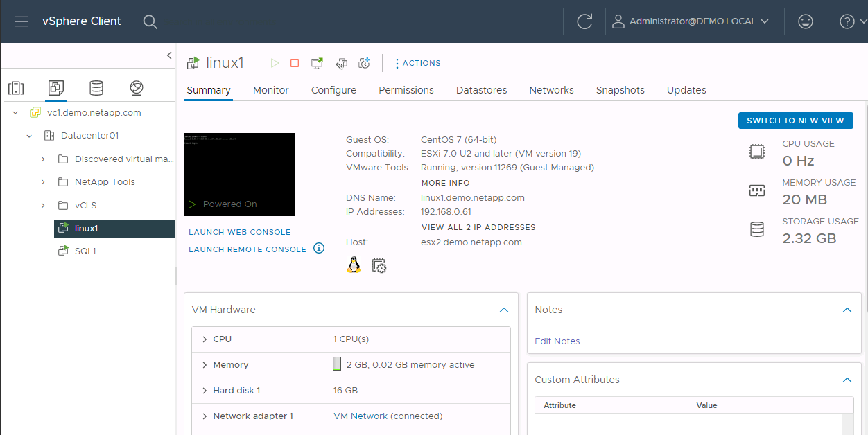Click SWITCH TO NEW VIEW button
This screenshot has width=868, height=435.
795,120
